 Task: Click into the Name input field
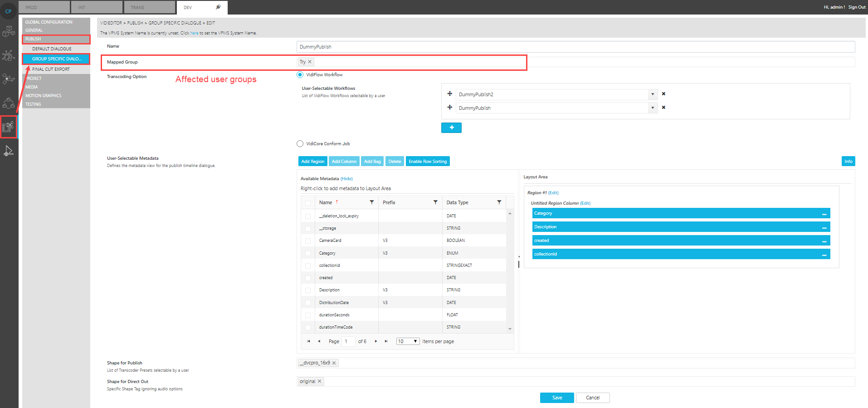pos(575,47)
